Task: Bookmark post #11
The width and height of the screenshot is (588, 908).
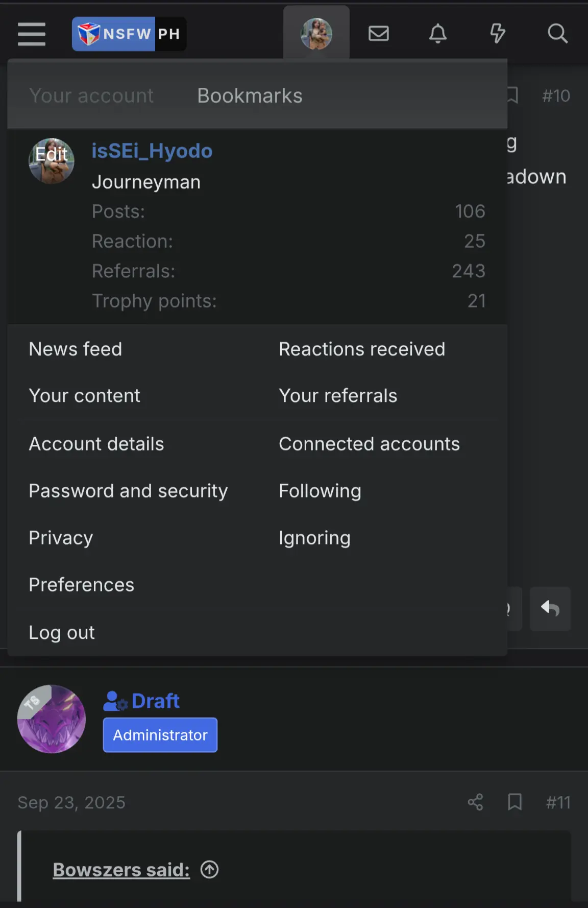Action: pos(514,802)
